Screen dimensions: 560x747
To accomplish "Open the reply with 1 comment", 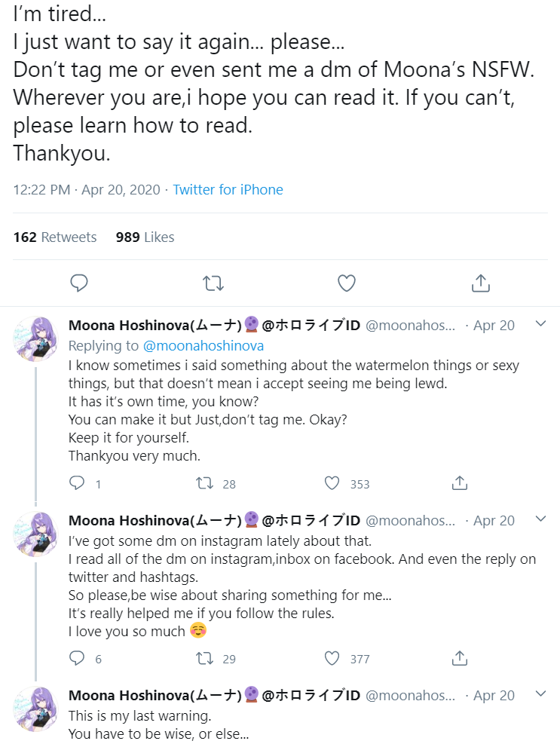I will tap(77, 483).
